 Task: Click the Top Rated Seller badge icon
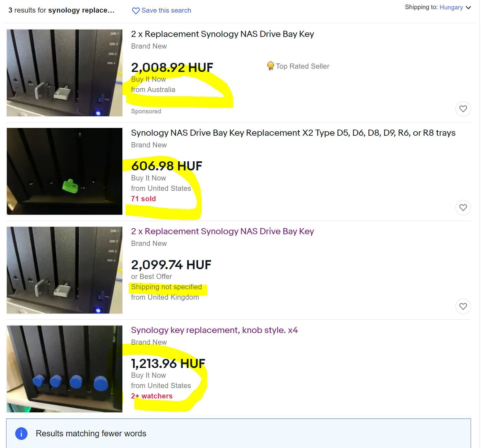270,66
